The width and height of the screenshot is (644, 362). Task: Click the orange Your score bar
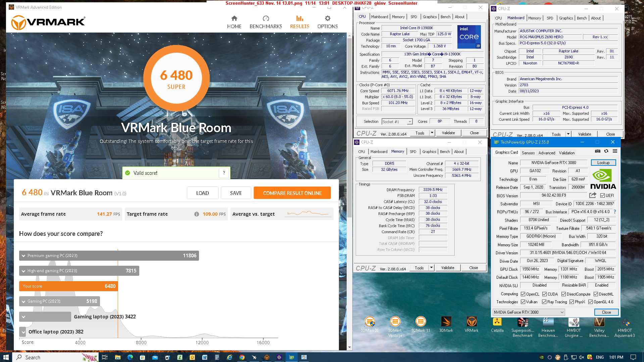coord(68,286)
